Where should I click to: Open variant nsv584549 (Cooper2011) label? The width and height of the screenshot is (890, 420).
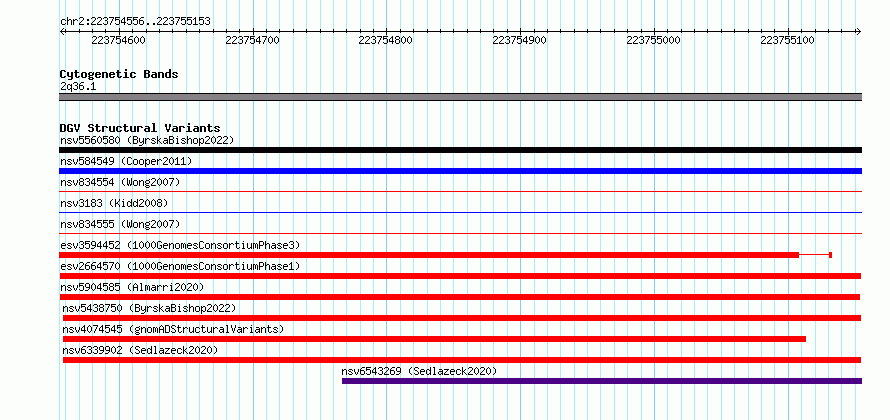click(x=126, y=161)
